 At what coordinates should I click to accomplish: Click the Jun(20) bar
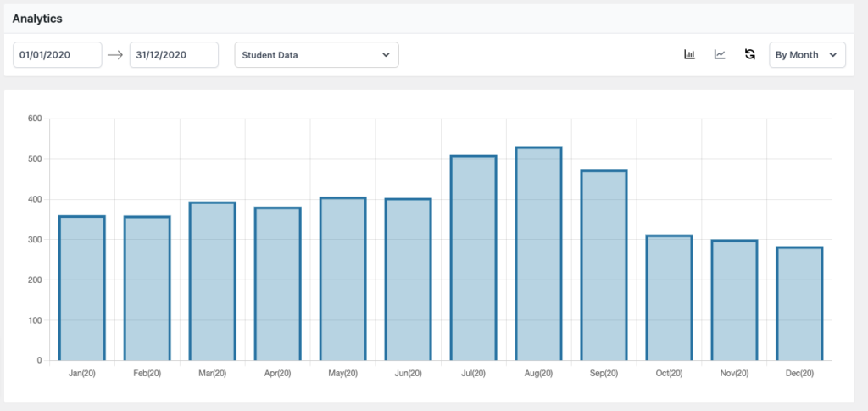click(x=408, y=280)
